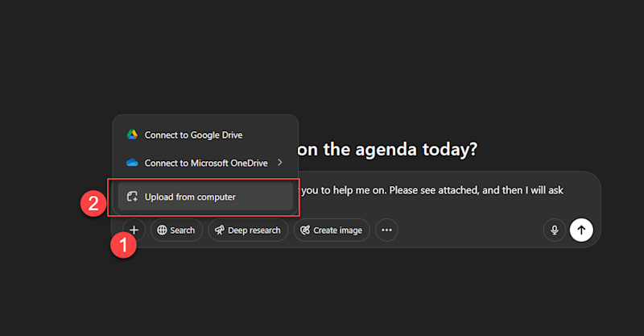Click the upload paperclip icon in menu

click(x=132, y=197)
